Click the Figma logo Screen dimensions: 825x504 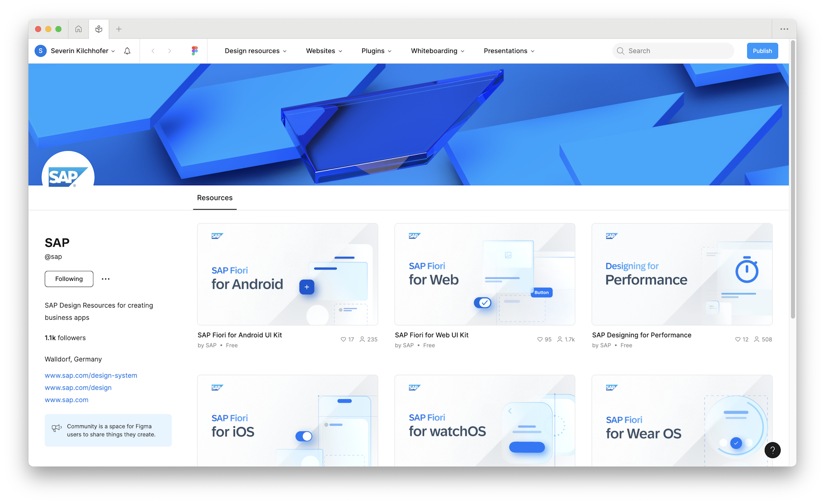coord(195,51)
